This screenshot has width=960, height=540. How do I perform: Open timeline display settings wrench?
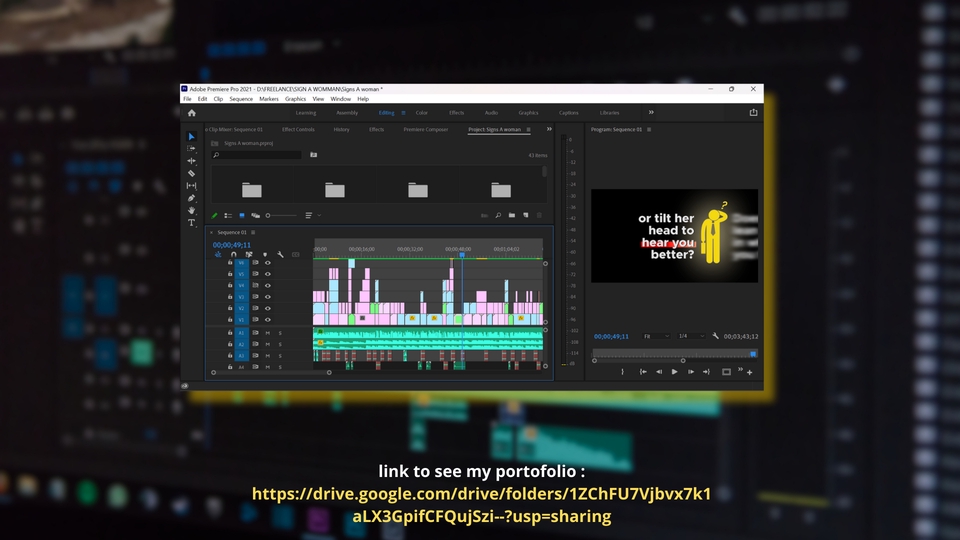[280, 255]
